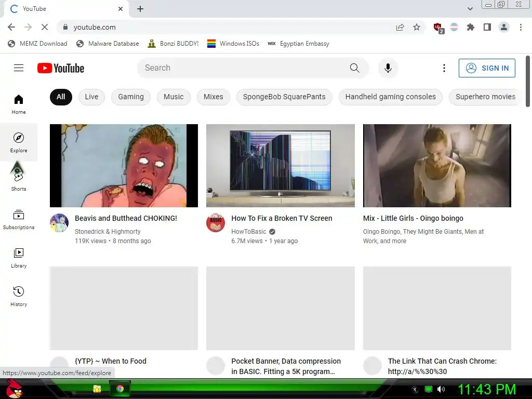
Task: Open the Extensions puzzle icon
Action: [470, 27]
